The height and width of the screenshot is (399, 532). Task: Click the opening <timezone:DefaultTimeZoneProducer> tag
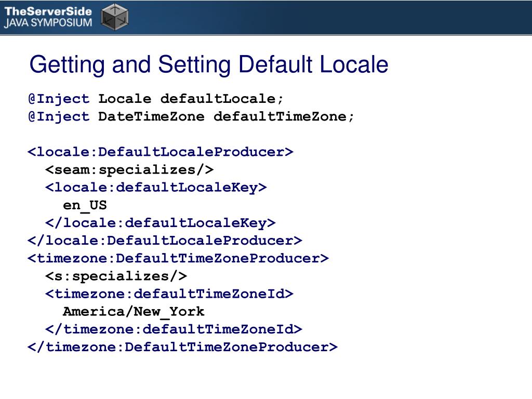pos(178,258)
